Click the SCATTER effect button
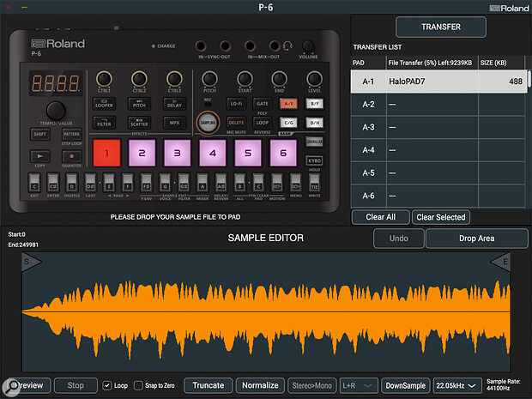 tap(139, 123)
